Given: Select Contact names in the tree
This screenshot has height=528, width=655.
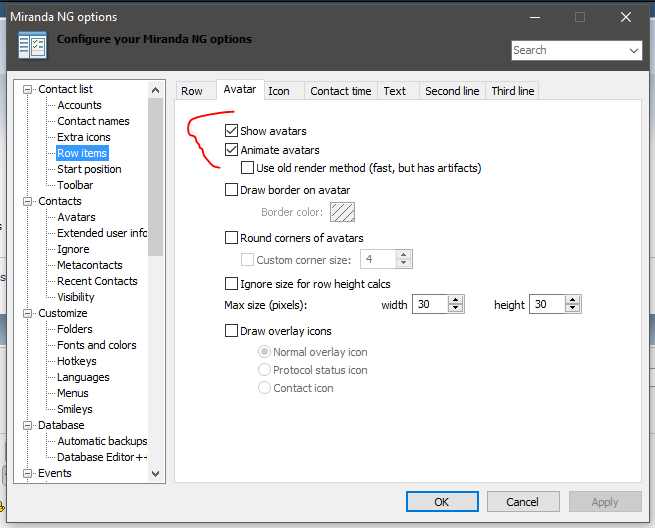Looking at the screenshot, I should (x=93, y=121).
